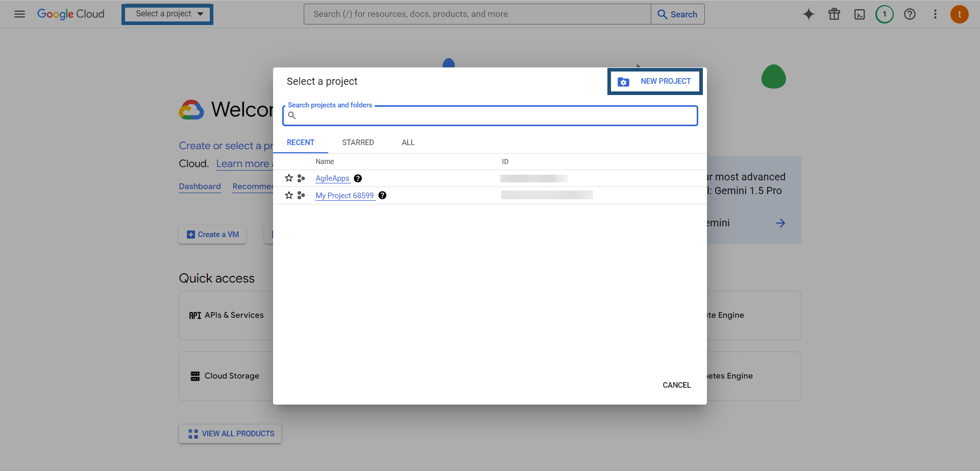980x471 pixels.
Task: Focus Search projects and folders field
Action: pos(490,115)
